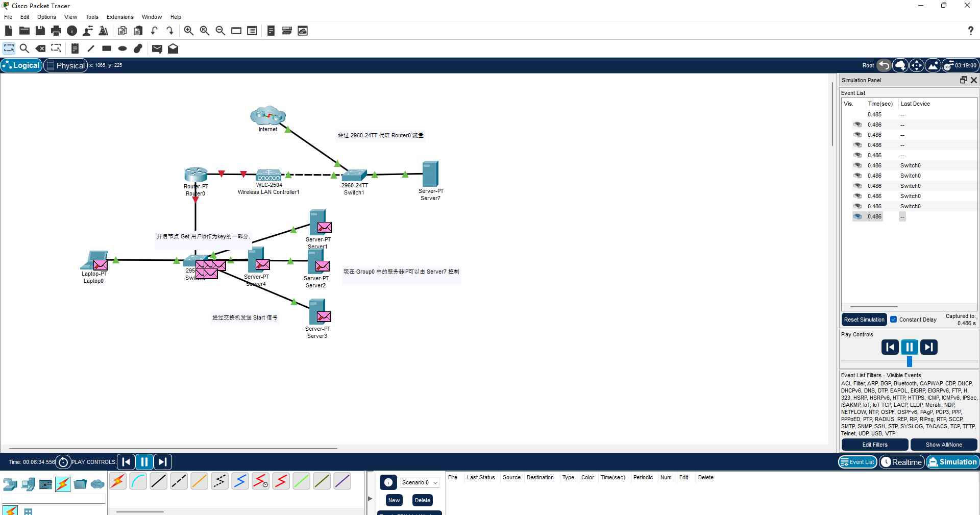Toggle the Constant Delay checkbox
This screenshot has height=515, width=980.
[x=894, y=320]
